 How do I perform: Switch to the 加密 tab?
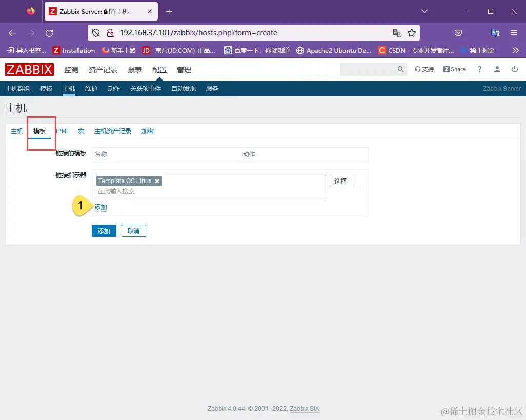(147, 131)
